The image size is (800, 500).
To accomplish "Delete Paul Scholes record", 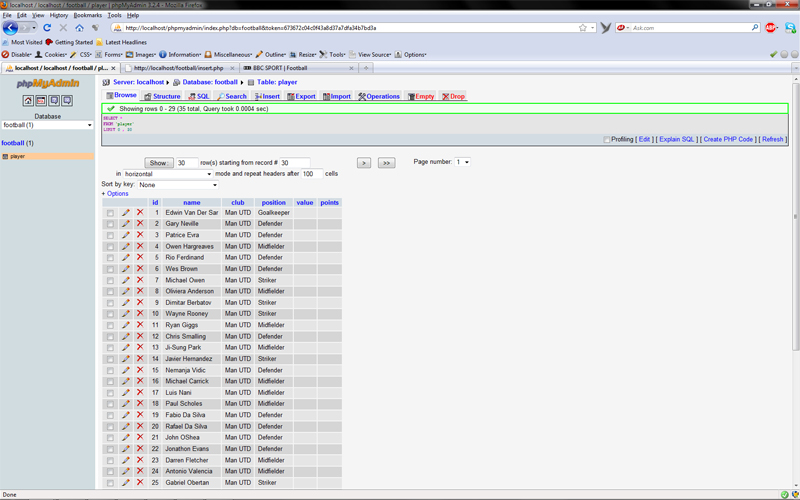I will (x=140, y=403).
